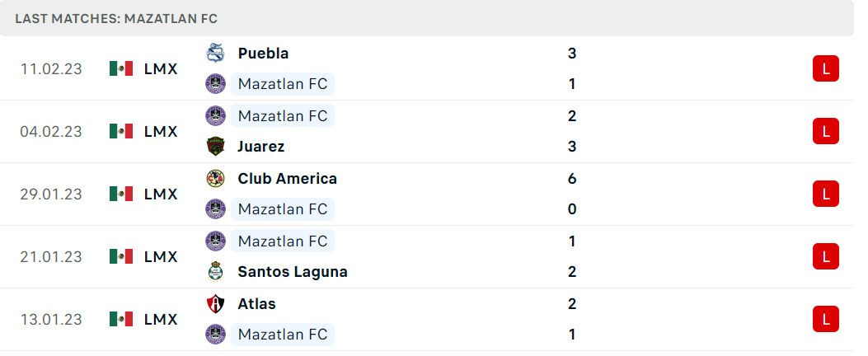The height and width of the screenshot is (356, 868).
Task: Click the red L badge for the Atlas match
Action: point(825,320)
